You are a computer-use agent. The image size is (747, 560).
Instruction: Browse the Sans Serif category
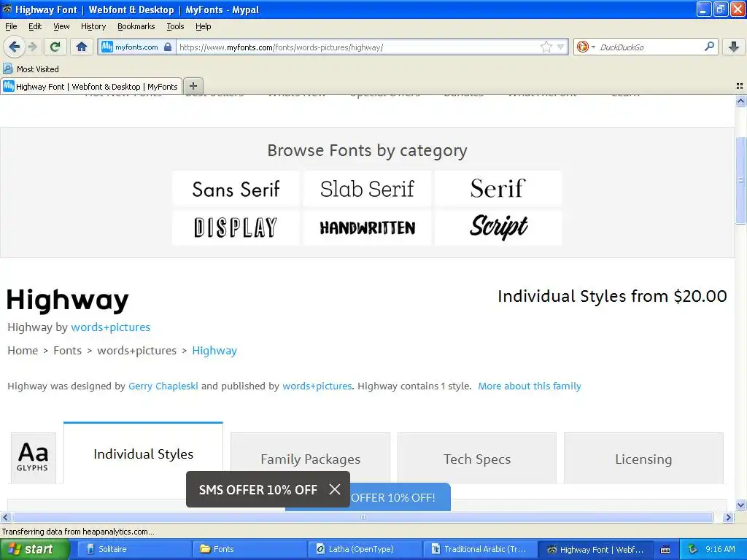point(236,189)
